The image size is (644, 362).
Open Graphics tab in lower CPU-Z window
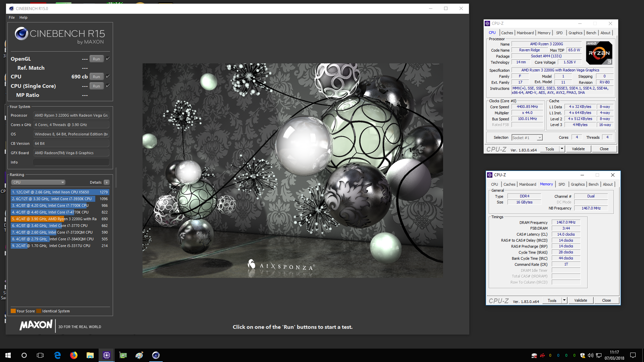pos(578,184)
